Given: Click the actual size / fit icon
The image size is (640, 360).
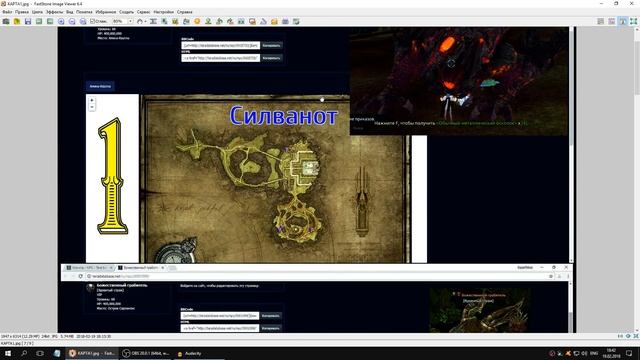Looking at the screenshot, I should 83,21.
